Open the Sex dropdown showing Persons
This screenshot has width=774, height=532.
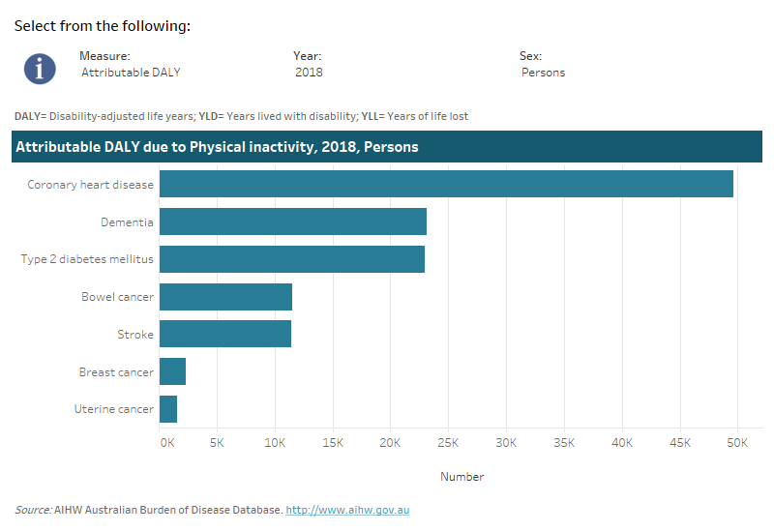pos(543,73)
